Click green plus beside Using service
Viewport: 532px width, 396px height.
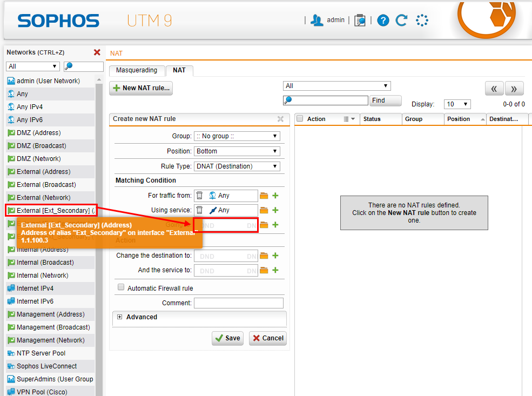point(275,210)
